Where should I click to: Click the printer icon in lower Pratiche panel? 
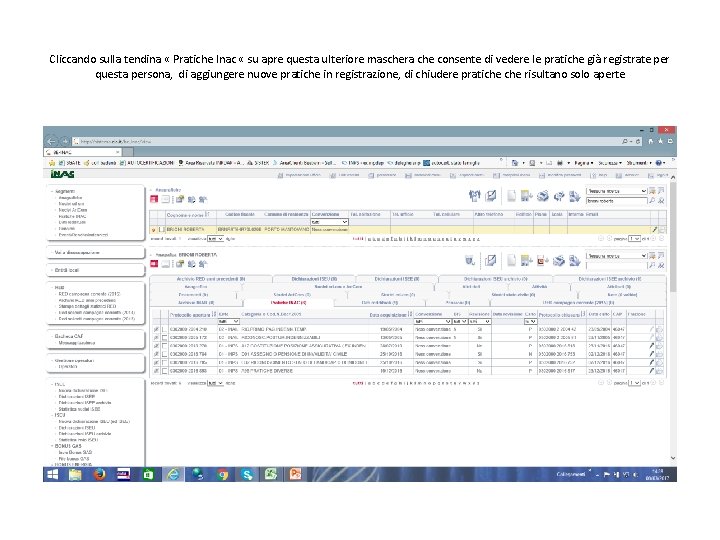[559, 261]
